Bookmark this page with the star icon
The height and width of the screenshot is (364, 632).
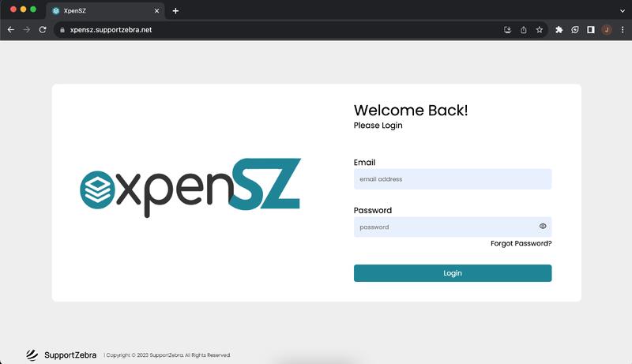pos(540,30)
